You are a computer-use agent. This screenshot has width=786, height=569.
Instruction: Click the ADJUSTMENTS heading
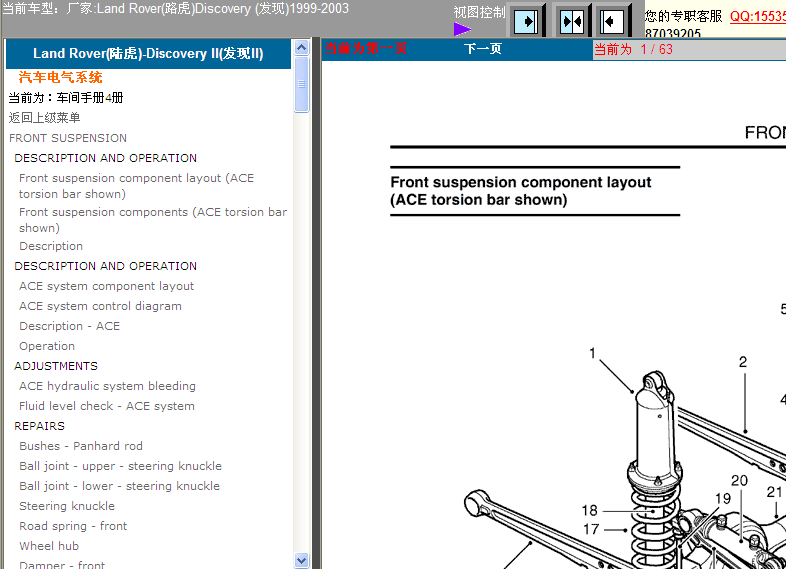[56, 366]
